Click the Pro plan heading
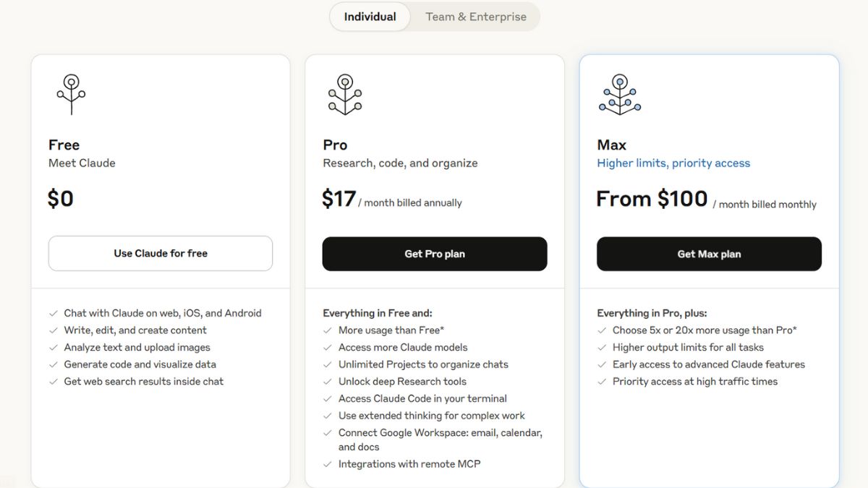Viewport: 868px width, 488px height. coord(335,145)
